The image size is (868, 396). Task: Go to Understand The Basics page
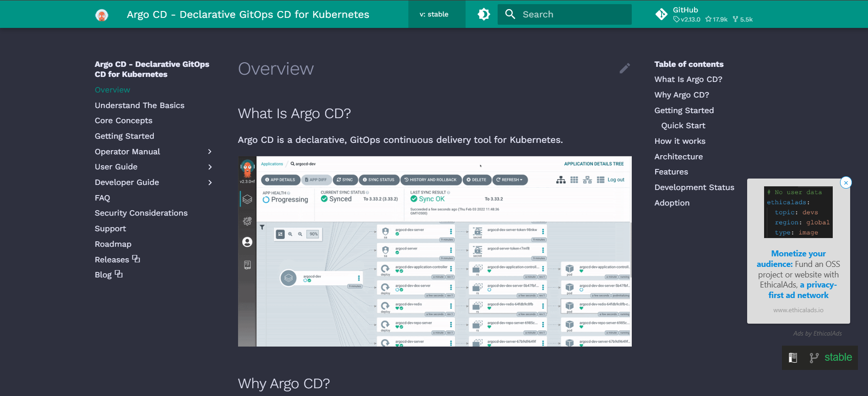[x=139, y=105]
